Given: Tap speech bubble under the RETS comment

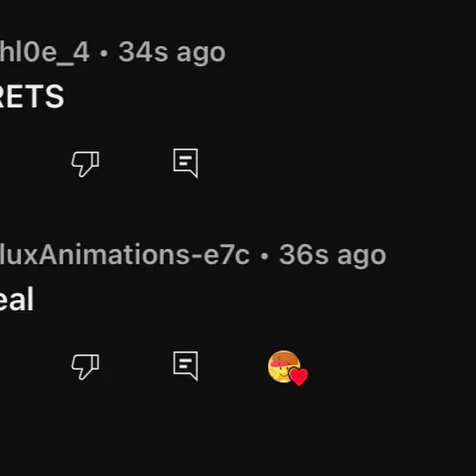Looking at the screenshot, I should (186, 163).
